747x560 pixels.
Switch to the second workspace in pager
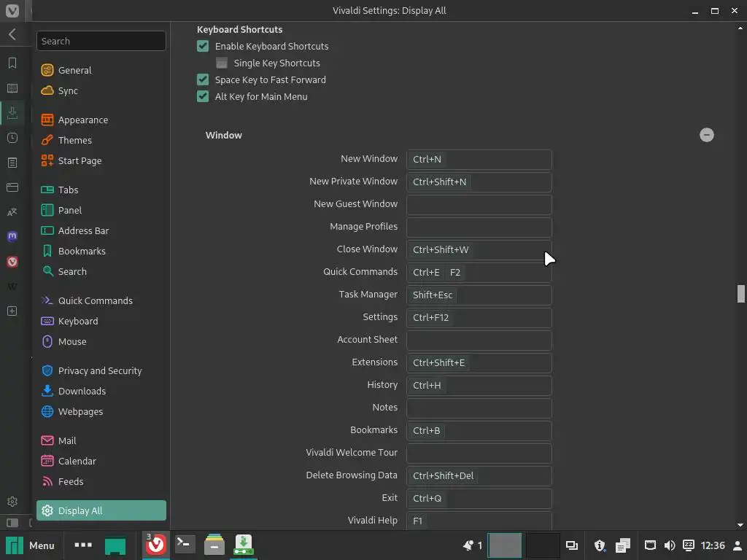point(543,545)
